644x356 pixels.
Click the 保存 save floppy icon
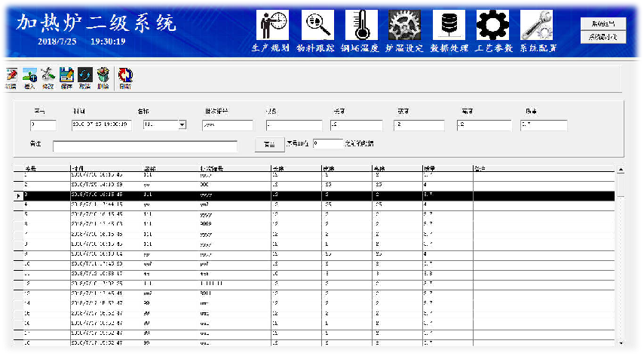[x=66, y=78]
